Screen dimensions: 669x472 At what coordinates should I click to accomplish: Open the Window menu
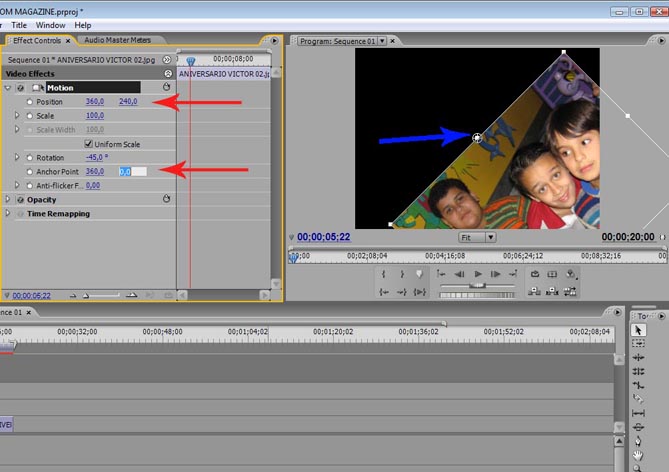50,24
